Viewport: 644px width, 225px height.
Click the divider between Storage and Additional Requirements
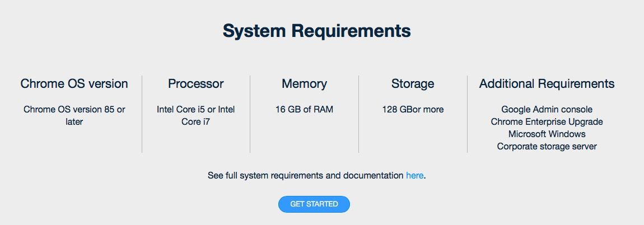(x=467, y=114)
